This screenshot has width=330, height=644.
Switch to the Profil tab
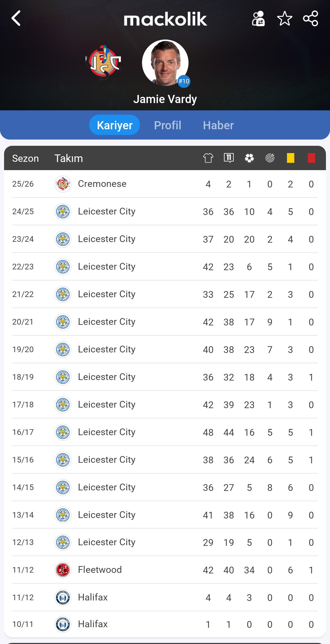pyautogui.click(x=167, y=125)
